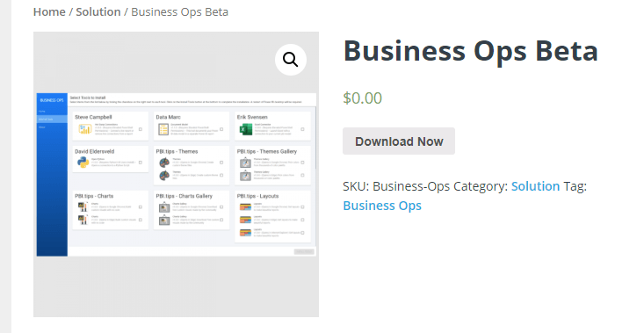Click the bar chart icon under Steve Campbell
The height and width of the screenshot is (333, 644).
(85, 129)
